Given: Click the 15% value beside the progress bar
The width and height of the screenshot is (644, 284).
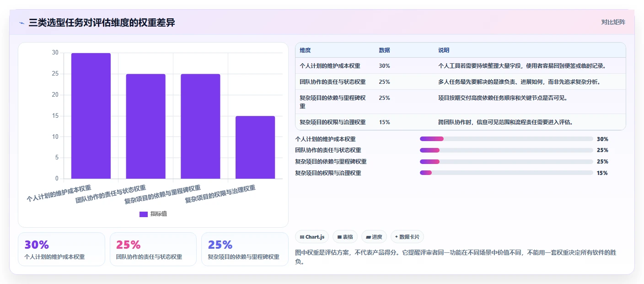Looking at the screenshot, I should point(602,173).
